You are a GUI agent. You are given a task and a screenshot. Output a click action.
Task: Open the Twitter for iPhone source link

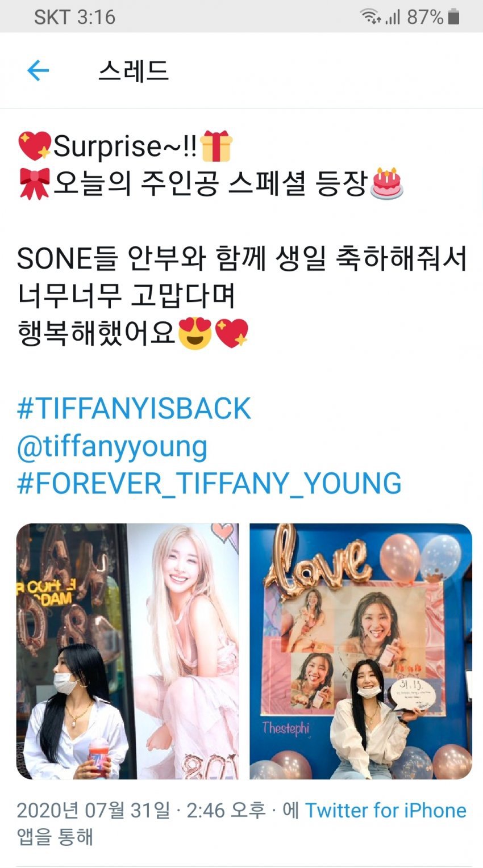coord(386,810)
